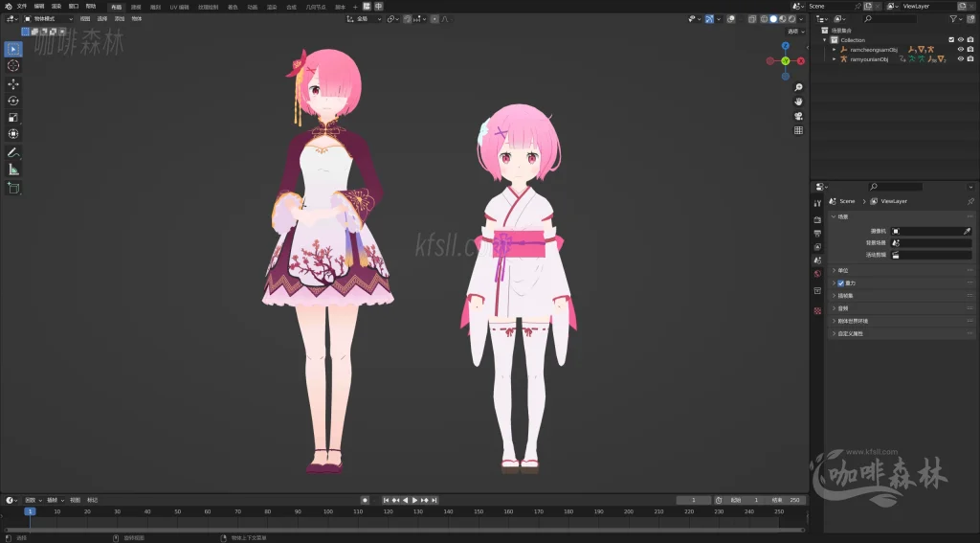
Task: Open the viewport shading options dropdown
Action: pos(801,19)
